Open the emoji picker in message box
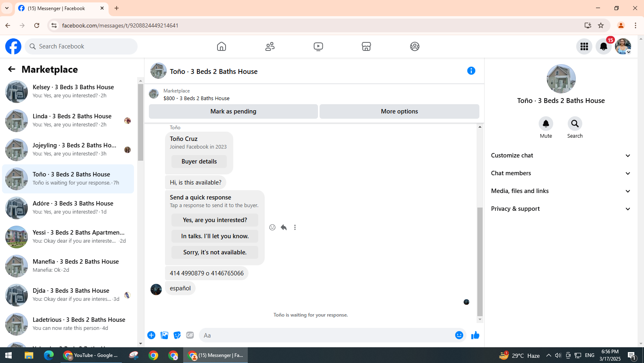644x363 pixels. [459, 335]
